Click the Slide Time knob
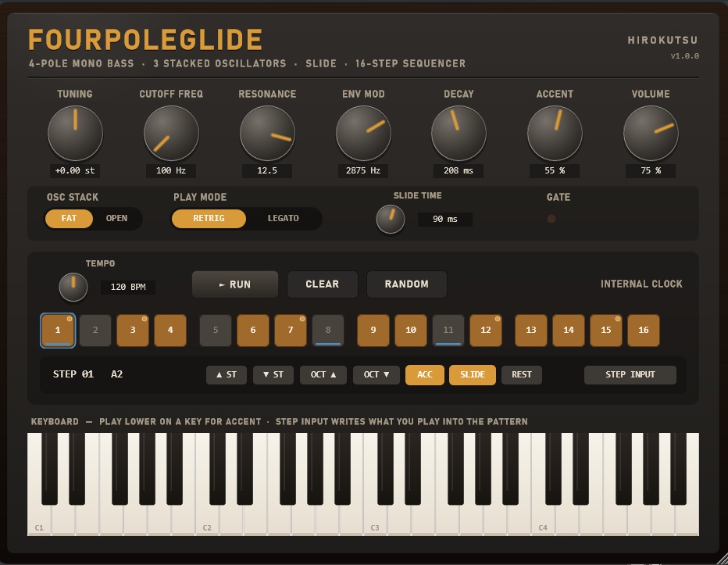728x565 pixels. coord(391,220)
